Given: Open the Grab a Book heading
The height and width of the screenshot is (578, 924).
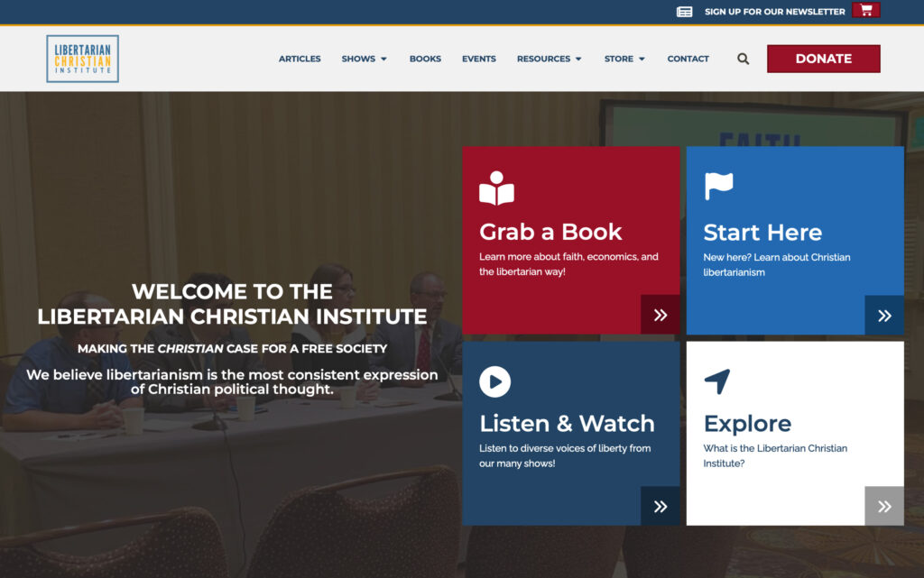Looking at the screenshot, I should (x=550, y=232).
